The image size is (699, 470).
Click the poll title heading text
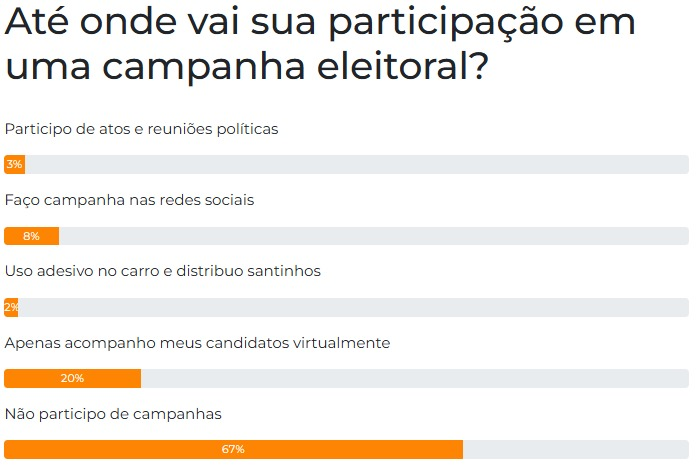(320, 43)
